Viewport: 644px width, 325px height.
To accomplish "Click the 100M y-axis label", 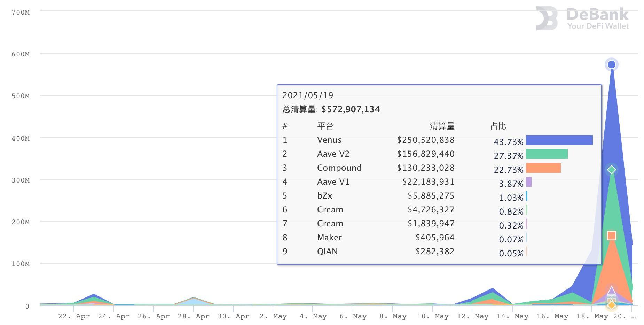I will [x=21, y=264].
